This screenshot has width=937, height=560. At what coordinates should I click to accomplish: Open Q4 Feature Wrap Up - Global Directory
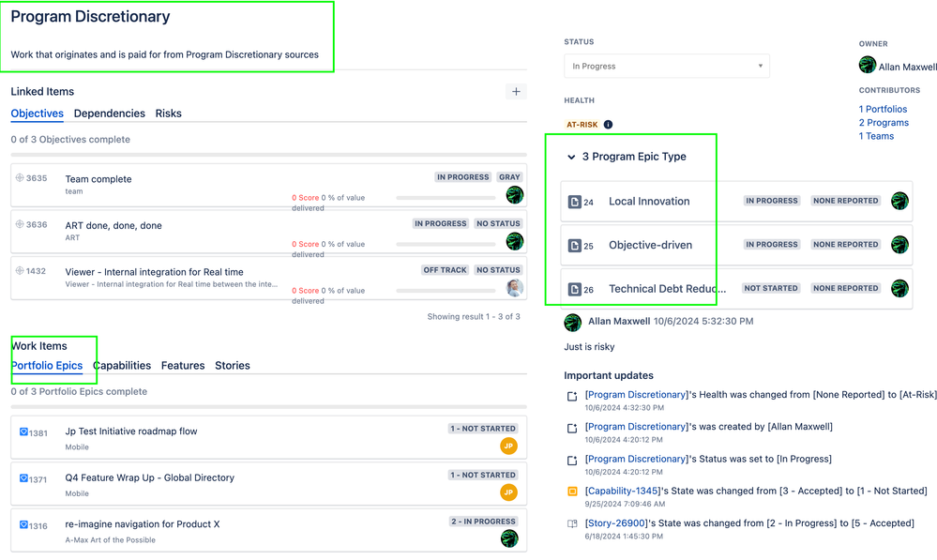[x=149, y=478]
